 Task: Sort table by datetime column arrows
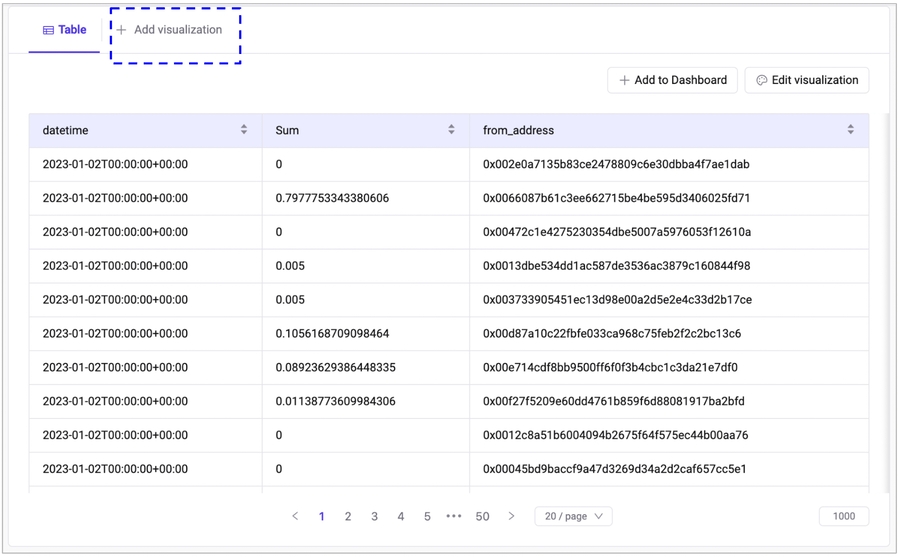click(244, 130)
